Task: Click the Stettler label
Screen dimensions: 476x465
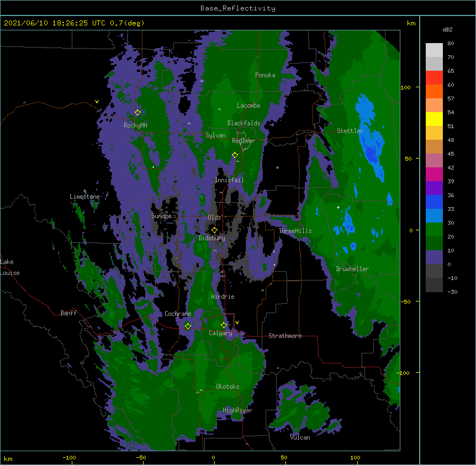Action: pos(350,131)
